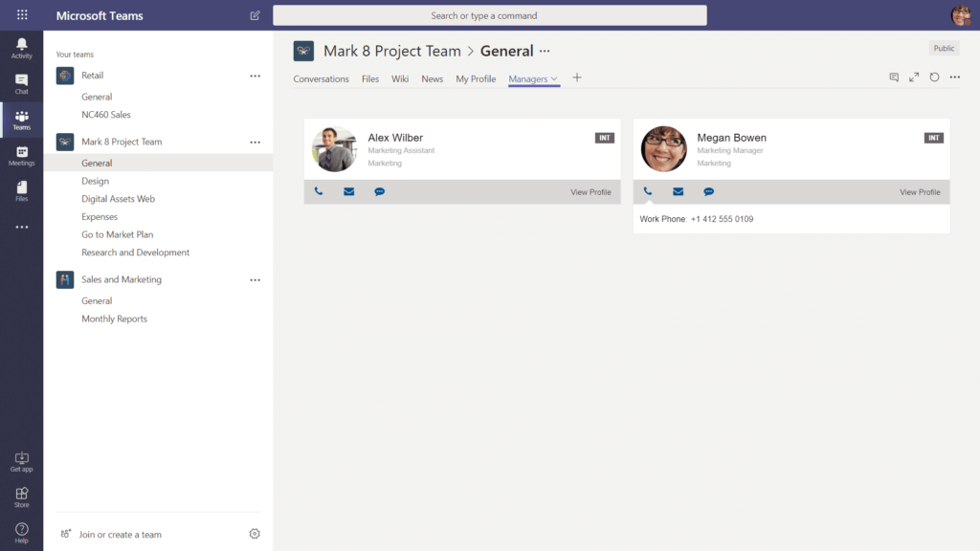Expand the Managers tab dropdown arrow
This screenshot has height=551, width=980.
tap(554, 78)
